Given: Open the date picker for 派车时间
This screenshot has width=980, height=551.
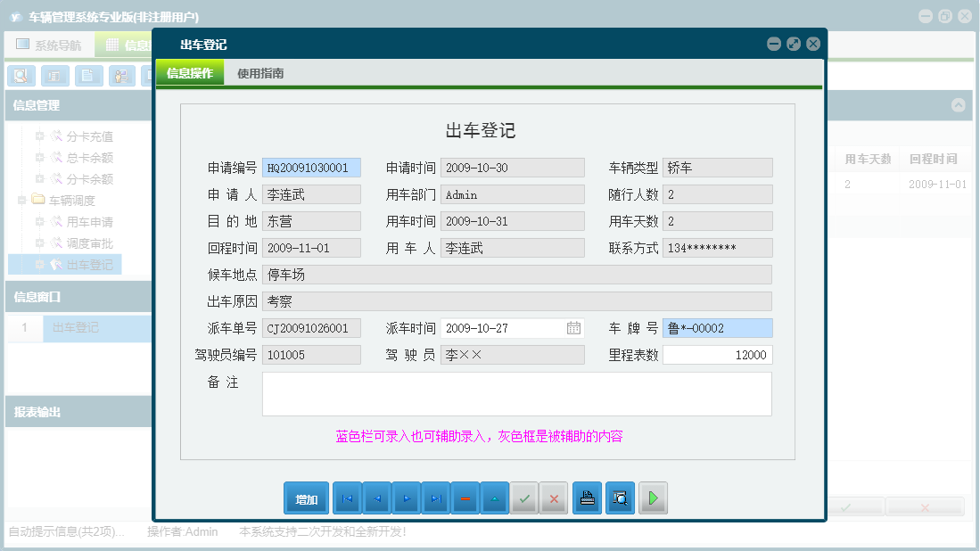Looking at the screenshot, I should pos(575,327).
